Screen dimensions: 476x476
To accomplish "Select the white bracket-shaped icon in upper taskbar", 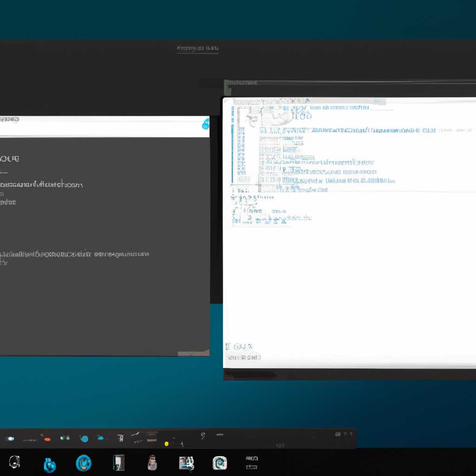I will point(120,438).
